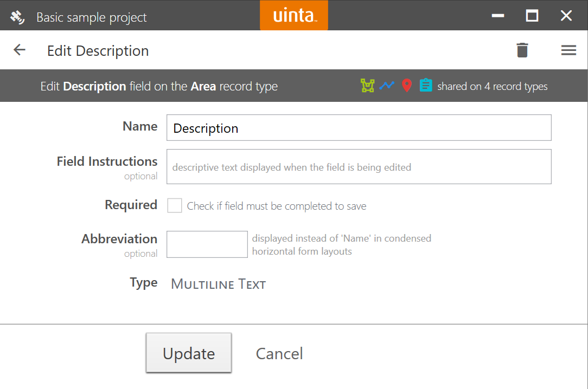Click the orange uinta logo
This screenshot has width=588, height=389.
click(x=294, y=15)
